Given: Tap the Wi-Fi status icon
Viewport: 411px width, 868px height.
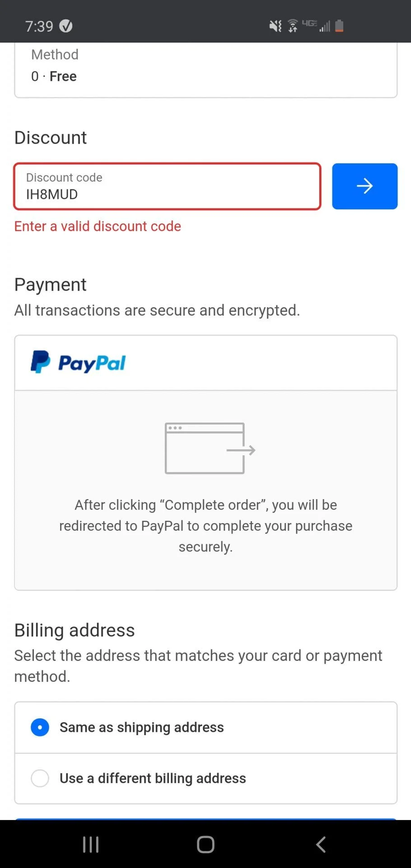Looking at the screenshot, I should tap(293, 26).
